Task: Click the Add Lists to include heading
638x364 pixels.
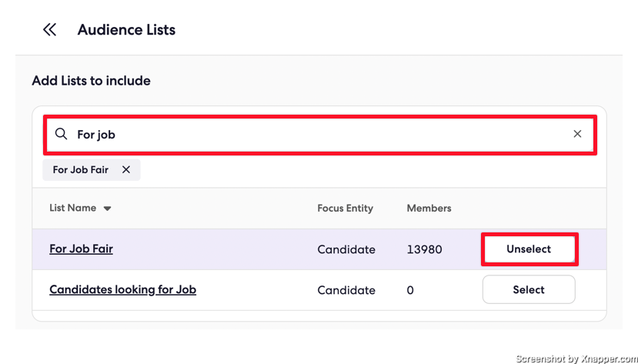Action: coord(91,81)
